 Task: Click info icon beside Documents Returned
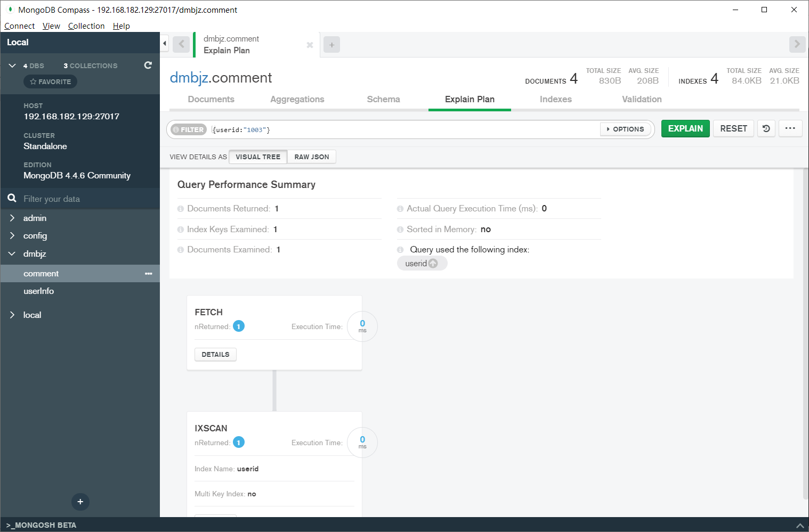click(181, 209)
